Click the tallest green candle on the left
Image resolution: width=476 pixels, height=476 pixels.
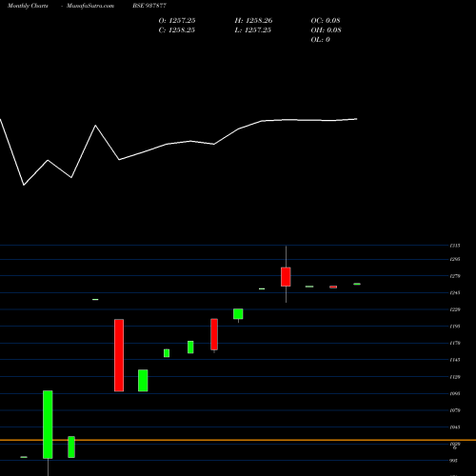pyautogui.click(x=48, y=425)
